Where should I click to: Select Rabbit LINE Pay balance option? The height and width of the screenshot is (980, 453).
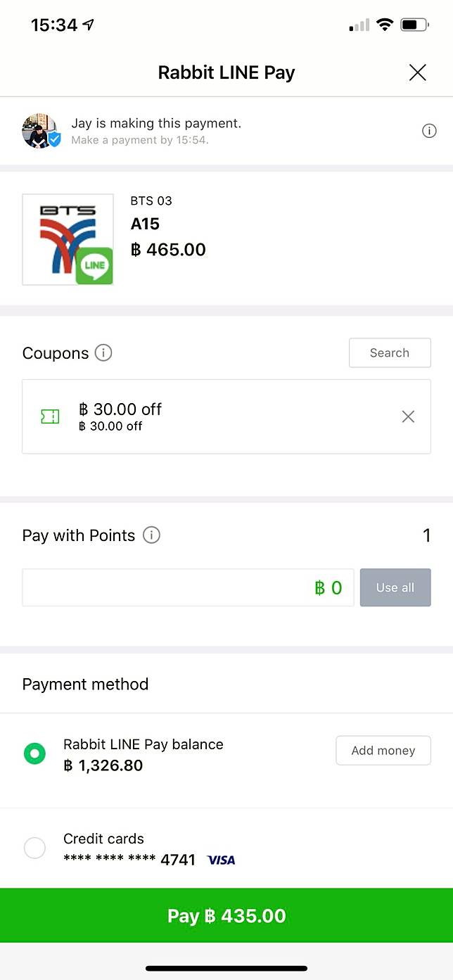(x=34, y=753)
